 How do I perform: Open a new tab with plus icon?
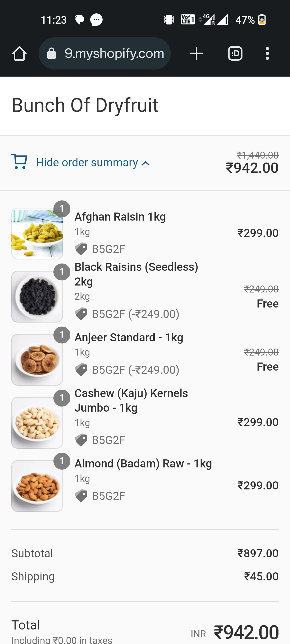tap(196, 53)
